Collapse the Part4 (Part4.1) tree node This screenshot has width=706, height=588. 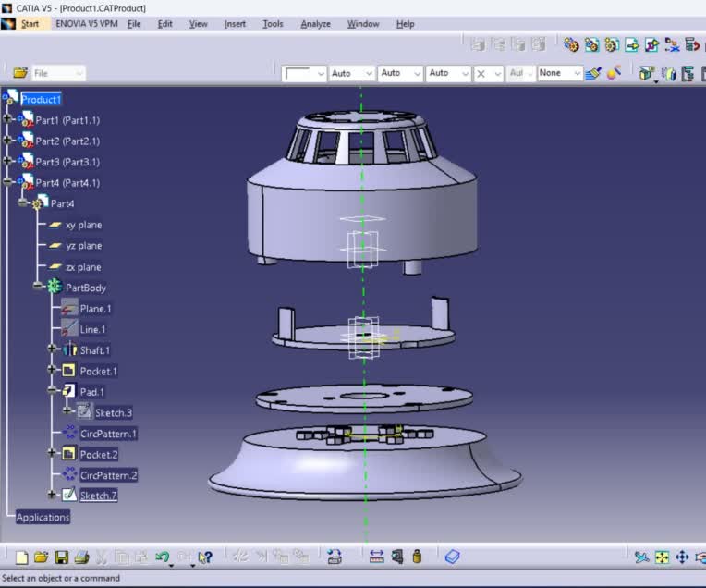(x=7, y=181)
